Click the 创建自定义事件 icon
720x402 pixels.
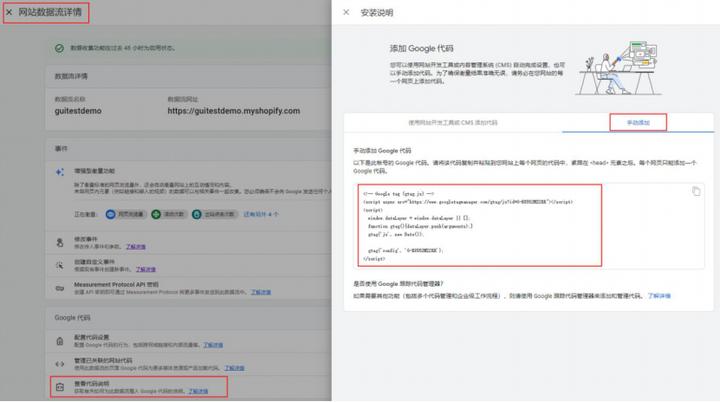[x=61, y=265]
